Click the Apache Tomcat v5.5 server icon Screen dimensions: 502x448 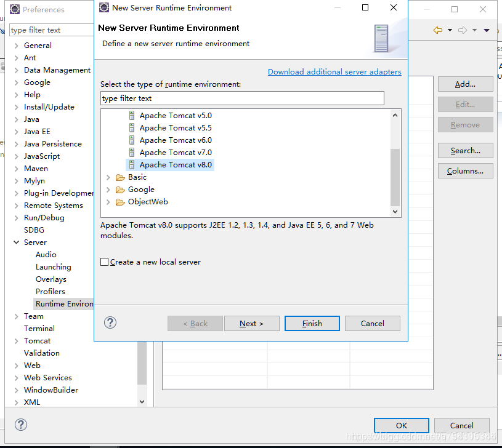pyautogui.click(x=132, y=128)
